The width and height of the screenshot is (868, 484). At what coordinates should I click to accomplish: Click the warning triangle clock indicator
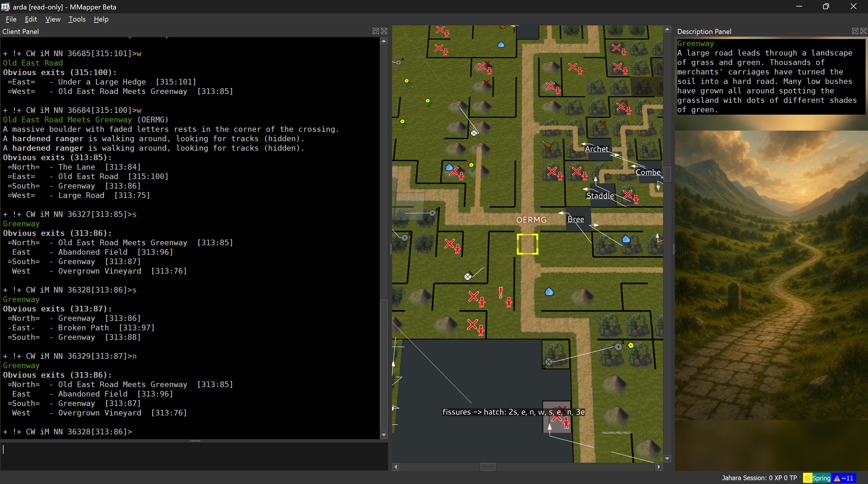point(837,478)
